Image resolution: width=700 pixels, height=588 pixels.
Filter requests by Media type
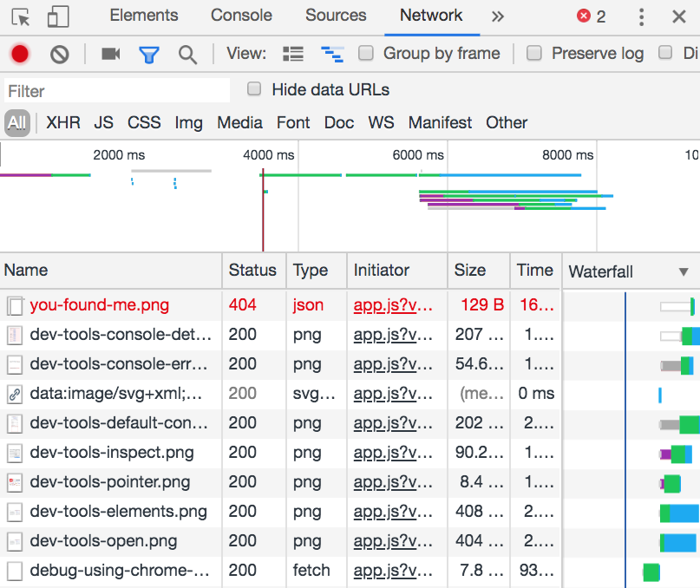pos(239,123)
